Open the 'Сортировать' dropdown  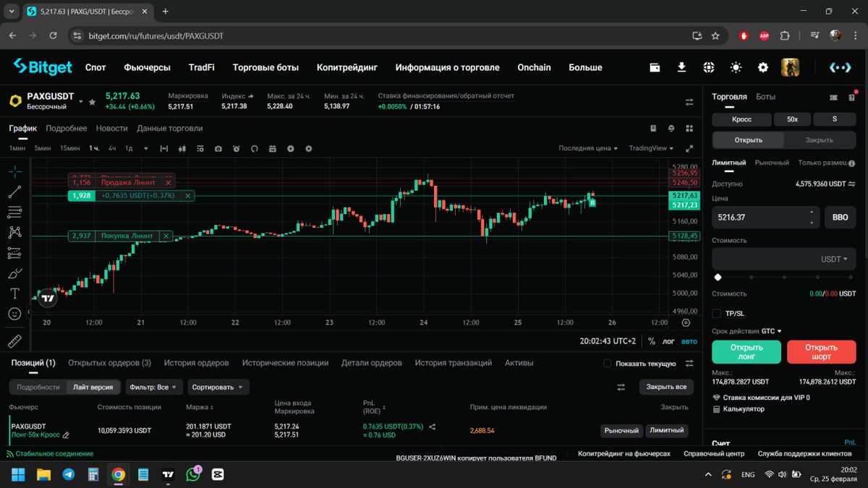click(218, 387)
